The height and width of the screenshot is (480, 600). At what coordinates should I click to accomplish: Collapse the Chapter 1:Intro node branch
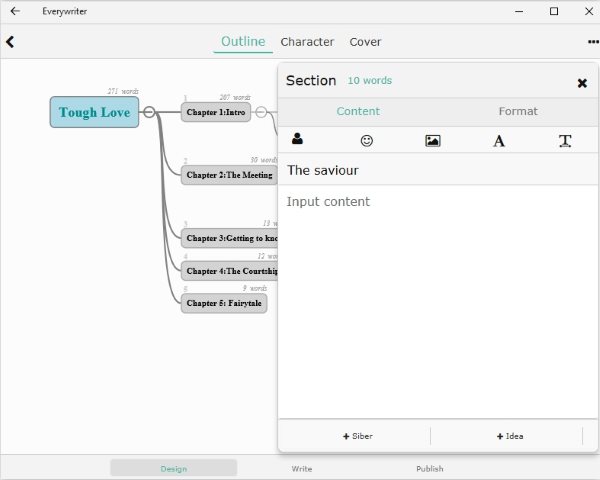tap(261, 112)
